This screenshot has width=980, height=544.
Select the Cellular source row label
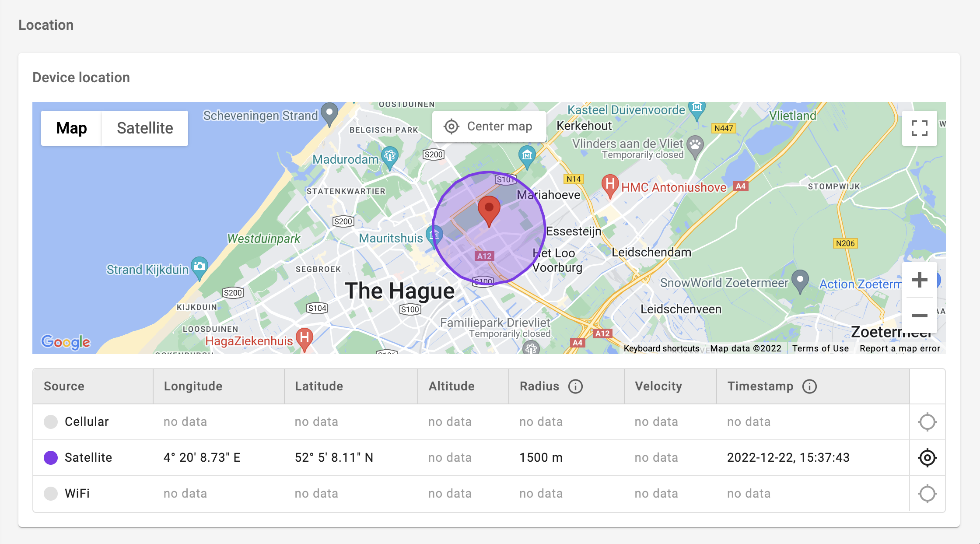[x=87, y=422]
